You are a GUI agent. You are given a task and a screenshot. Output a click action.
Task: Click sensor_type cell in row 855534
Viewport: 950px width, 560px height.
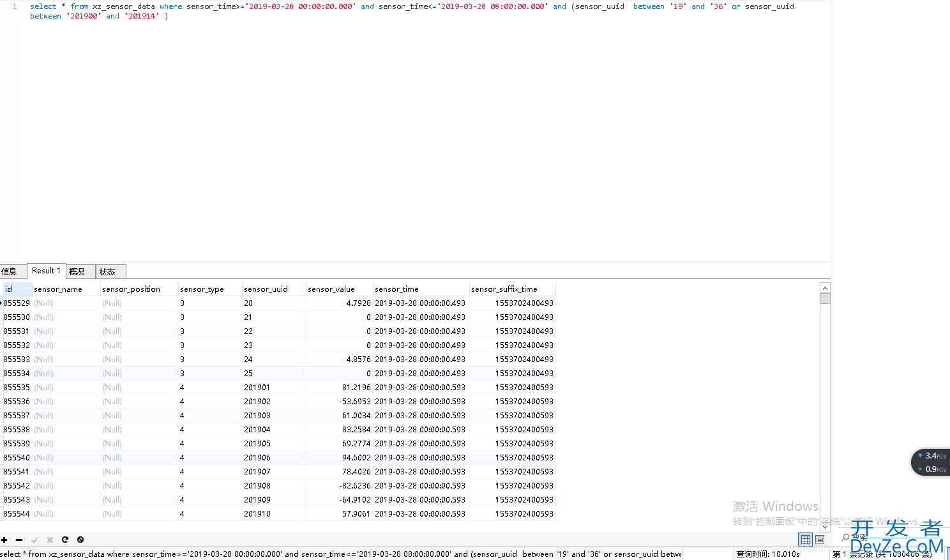(x=210, y=373)
